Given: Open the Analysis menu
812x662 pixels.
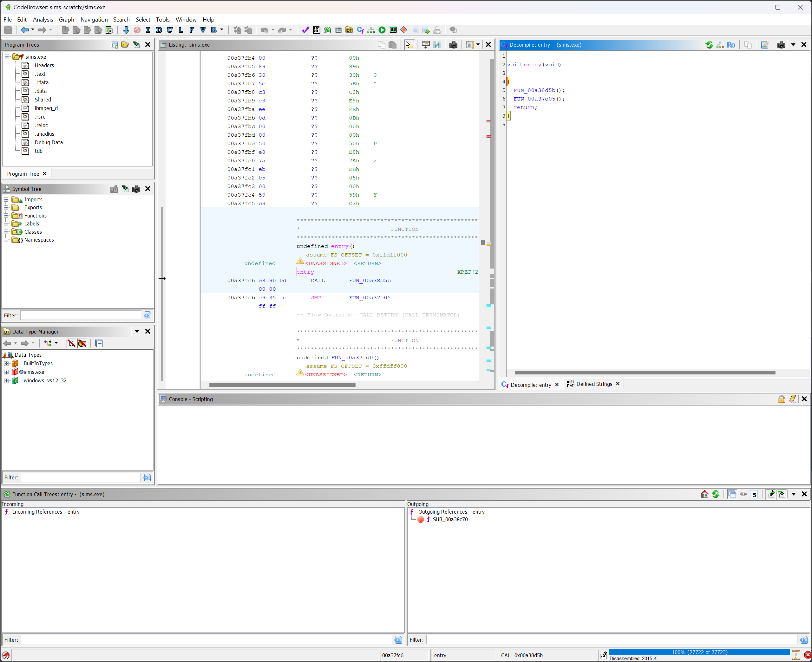Looking at the screenshot, I should point(43,19).
